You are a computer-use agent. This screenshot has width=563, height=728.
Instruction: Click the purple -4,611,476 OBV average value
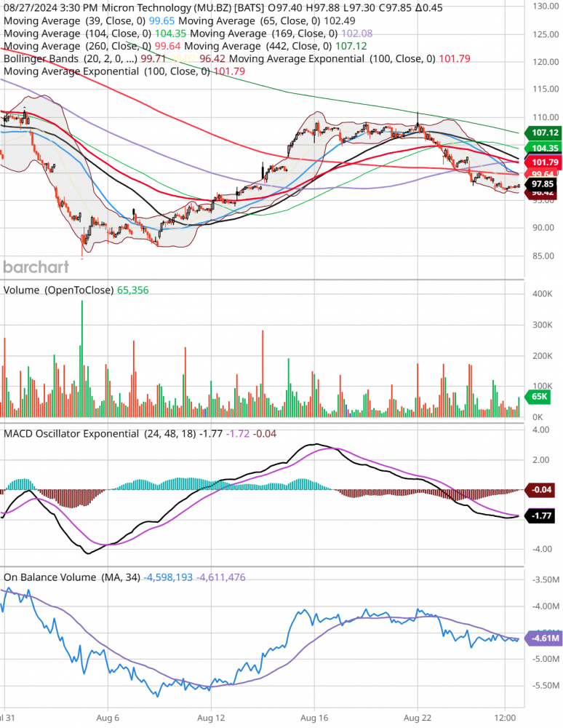220,577
